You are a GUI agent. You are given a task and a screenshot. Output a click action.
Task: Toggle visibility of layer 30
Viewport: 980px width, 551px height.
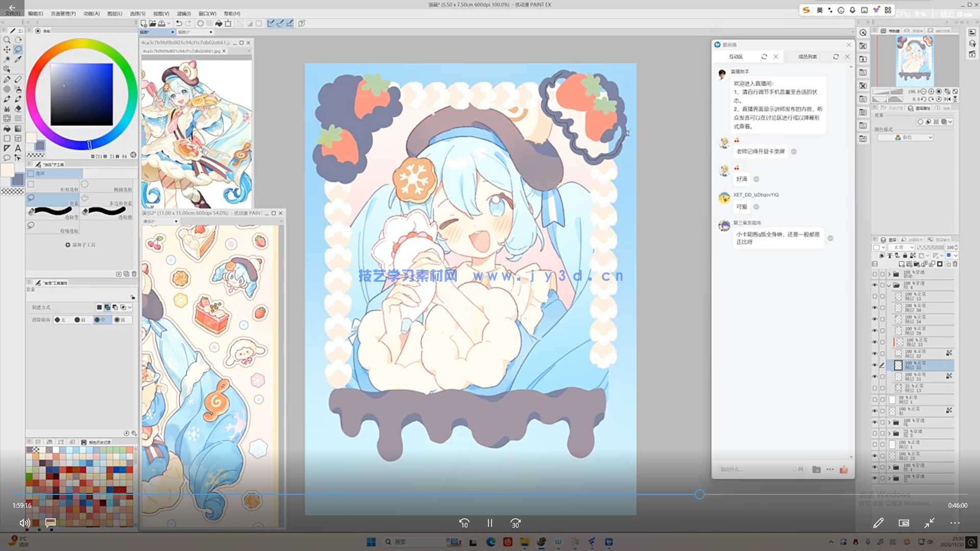(x=874, y=308)
